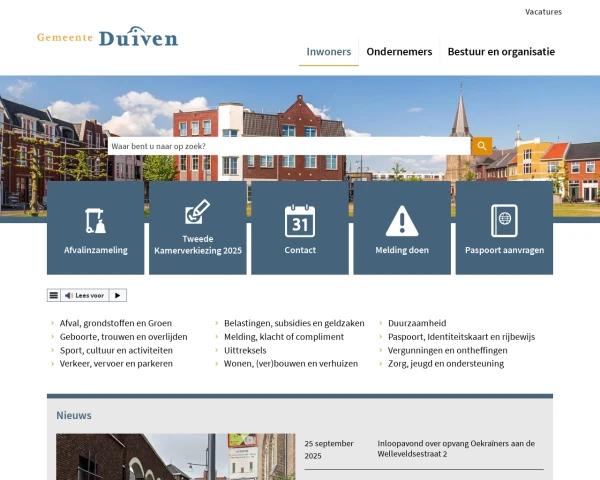Open the Paspoort aanvragen tile
Screen dimensions: 600x480
pyautogui.click(x=504, y=227)
